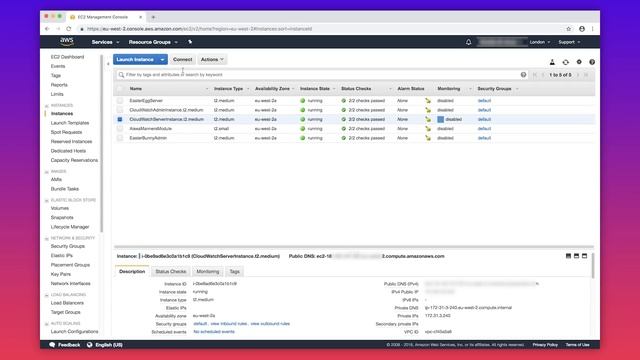Screen dimensions: 640x360
Task: Open a new browser tab
Action: point(153,17)
